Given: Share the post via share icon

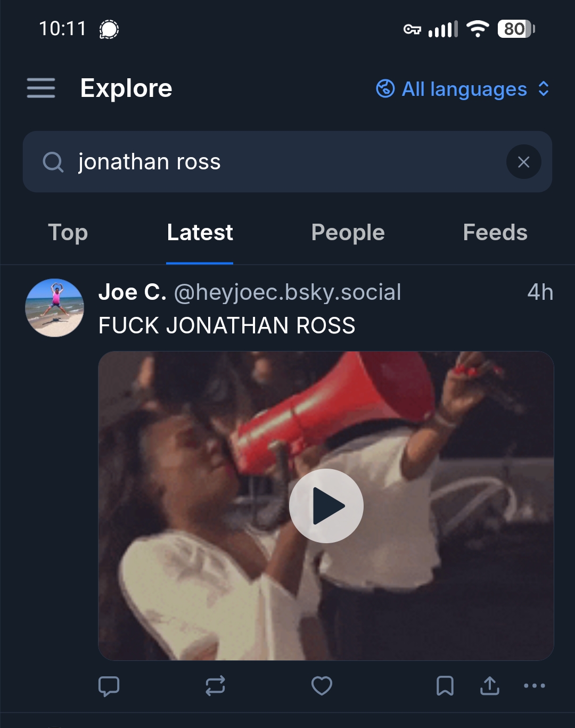Looking at the screenshot, I should click(490, 686).
